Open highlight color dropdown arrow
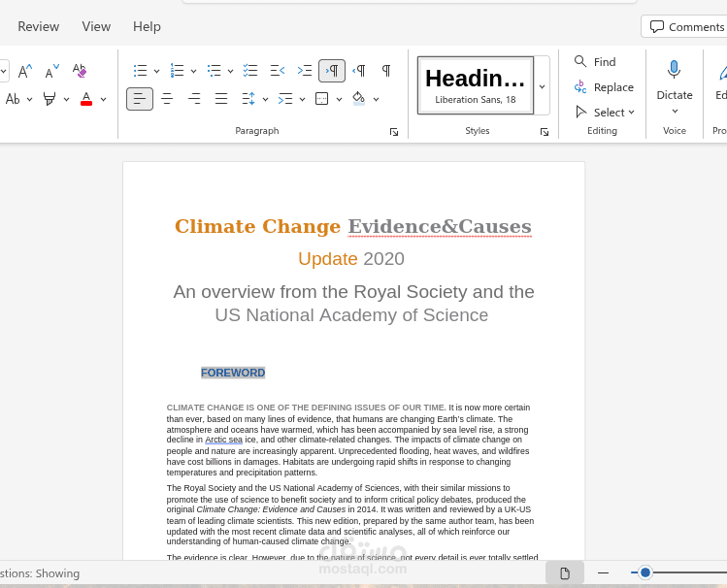This screenshot has height=588, width=727. tap(66, 100)
